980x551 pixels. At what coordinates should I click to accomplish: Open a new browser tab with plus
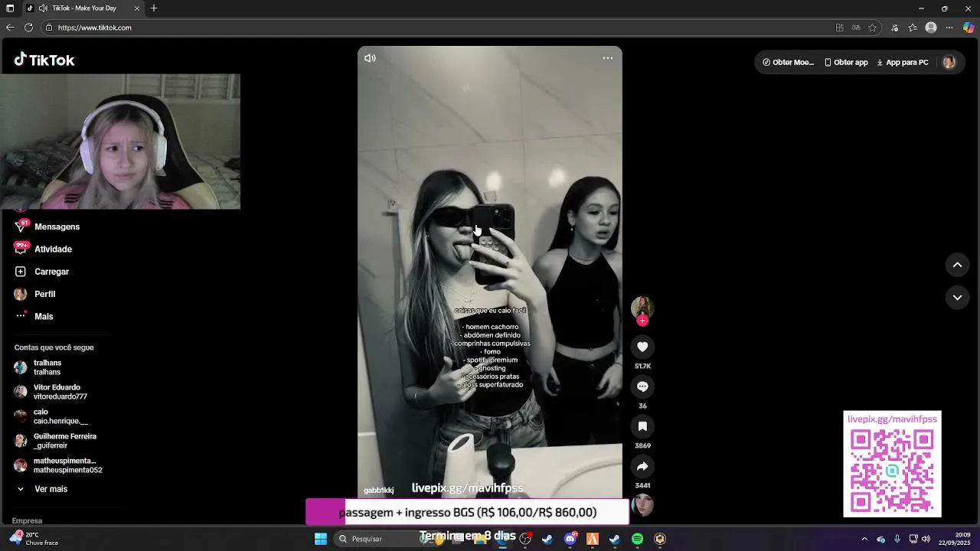coord(154,8)
